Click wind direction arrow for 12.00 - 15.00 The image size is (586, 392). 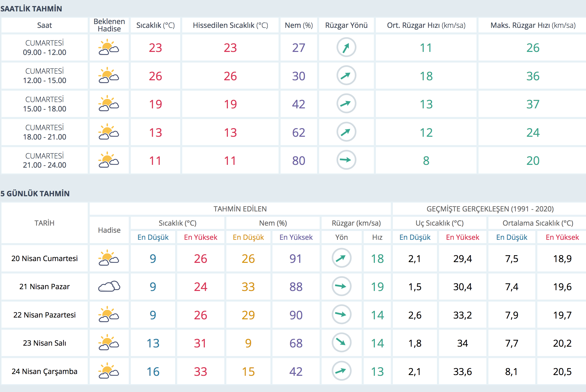[346, 75]
